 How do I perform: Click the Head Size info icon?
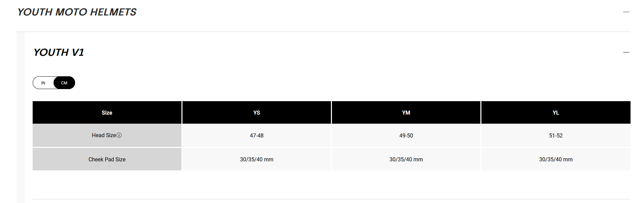pyautogui.click(x=119, y=135)
